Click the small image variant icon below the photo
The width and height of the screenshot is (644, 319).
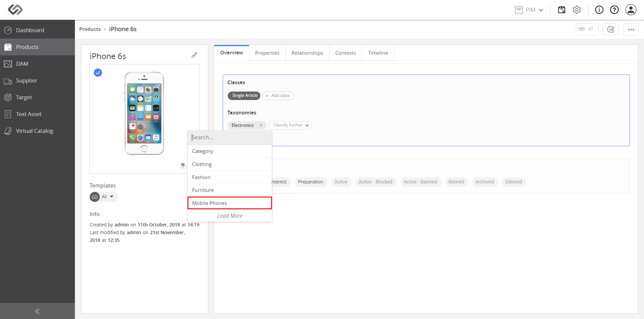(183, 165)
